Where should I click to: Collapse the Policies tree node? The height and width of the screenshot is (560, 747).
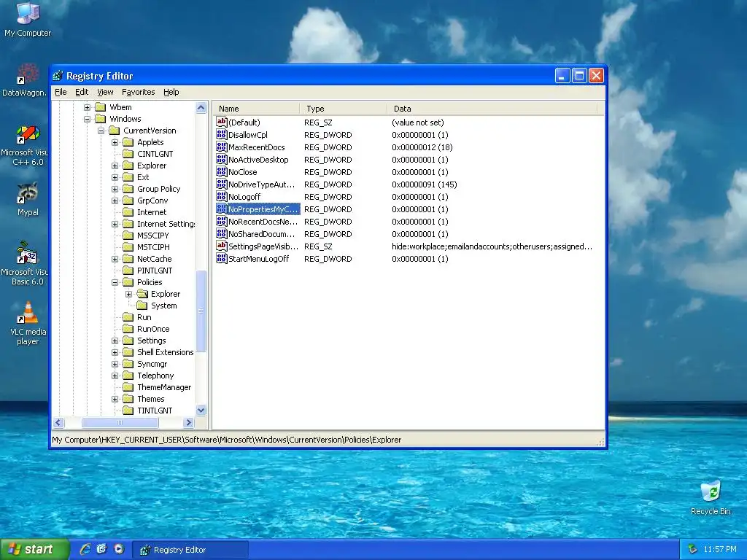(x=115, y=282)
